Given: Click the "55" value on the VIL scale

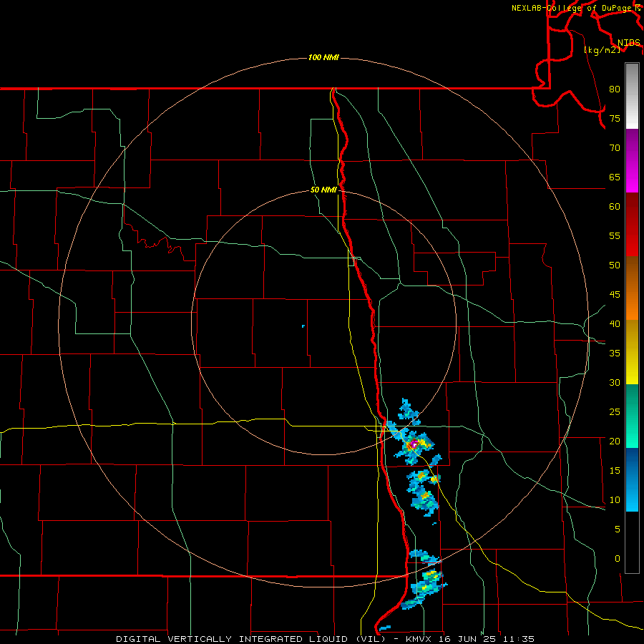Looking at the screenshot, I should pos(615,235).
